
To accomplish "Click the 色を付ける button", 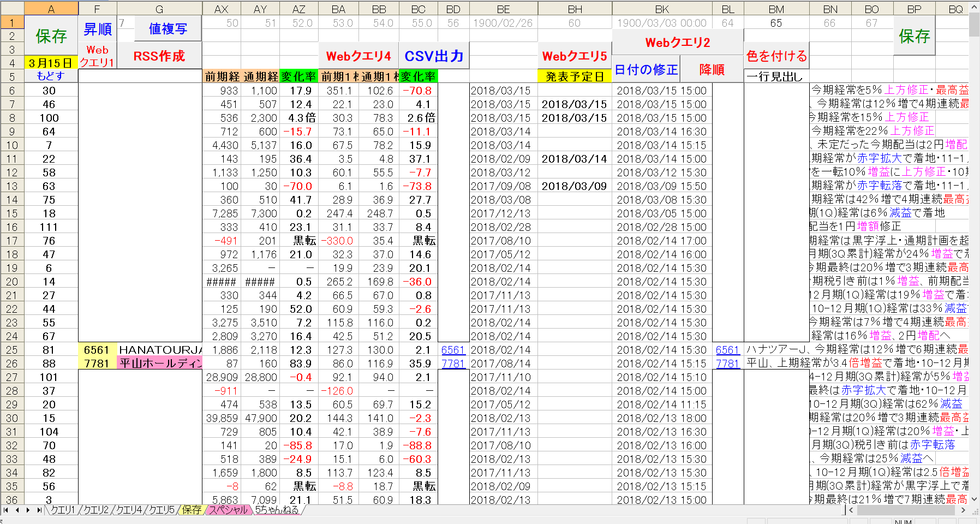I will [776, 56].
